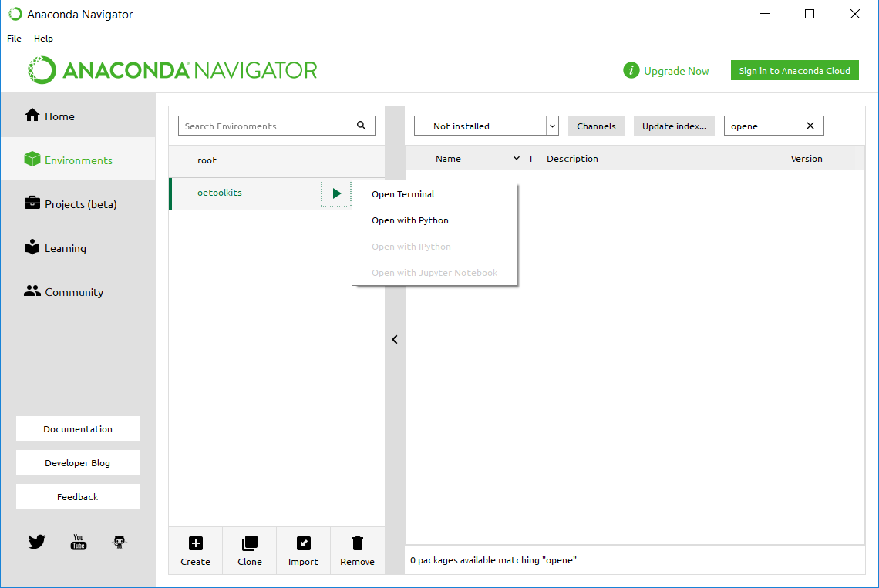This screenshot has height=588, width=879.
Task: Sign in to Anaconda Cloud
Action: [x=794, y=70]
